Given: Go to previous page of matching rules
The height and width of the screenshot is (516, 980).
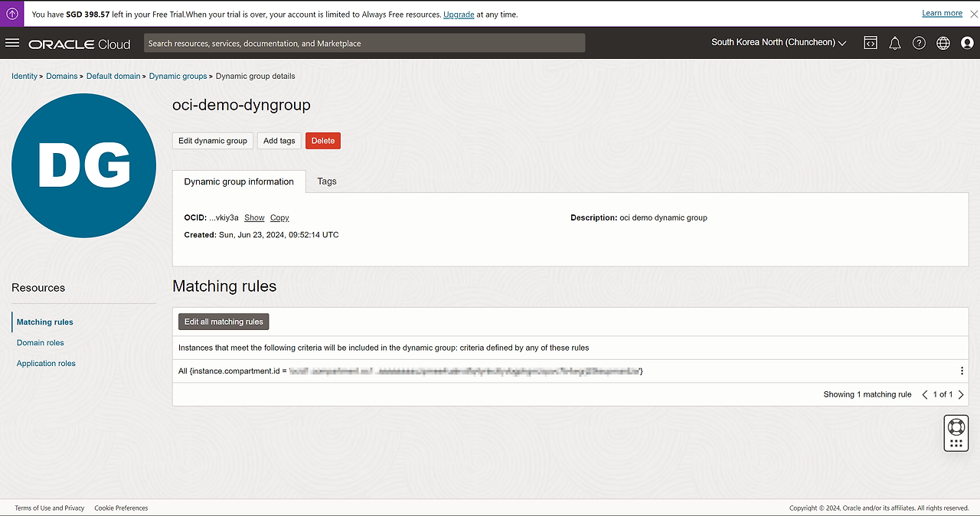Looking at the screenshot, I should (925, 395).
